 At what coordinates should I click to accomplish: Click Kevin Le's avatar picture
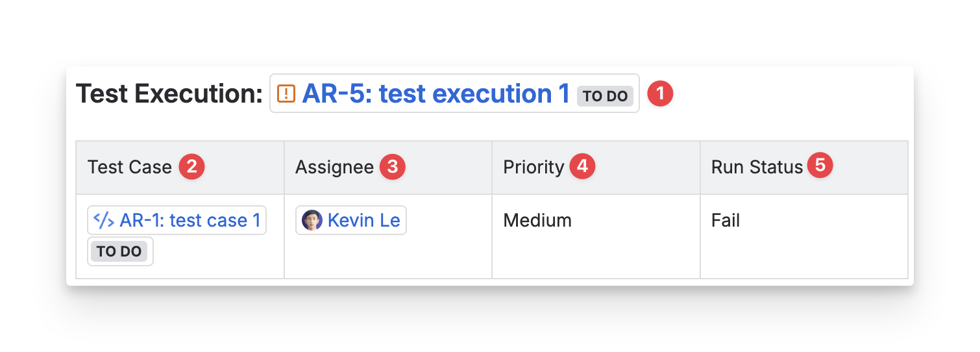click(x=312, y=221)
